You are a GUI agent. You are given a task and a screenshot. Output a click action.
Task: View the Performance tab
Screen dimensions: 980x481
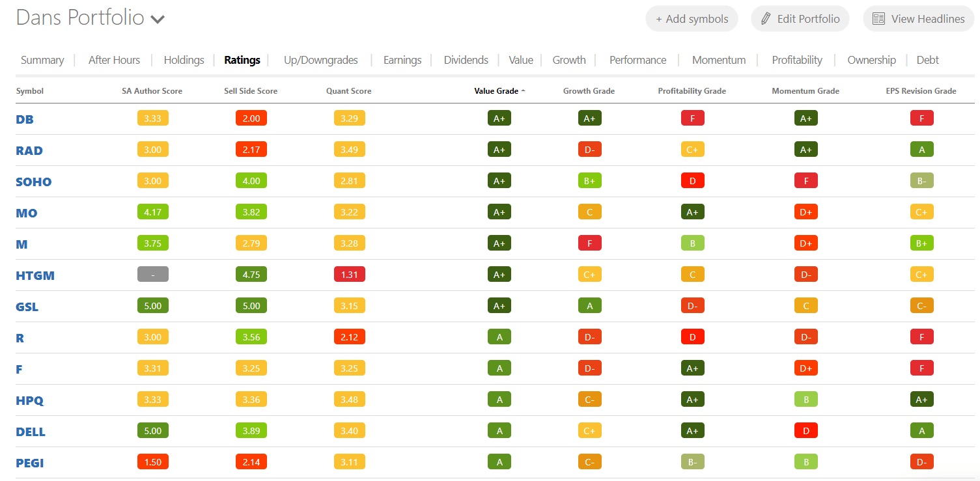(638, 60)
